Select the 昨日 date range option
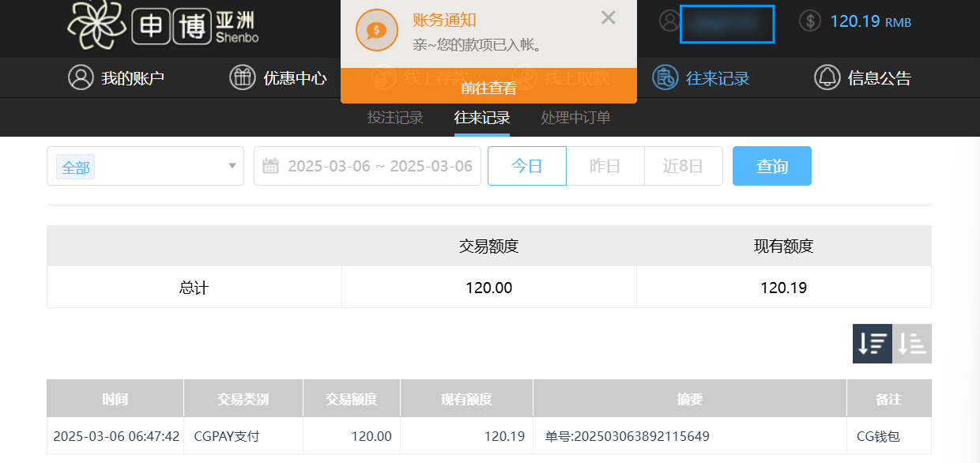The height and width of the screenshot is (463, 980). point(605,166)
